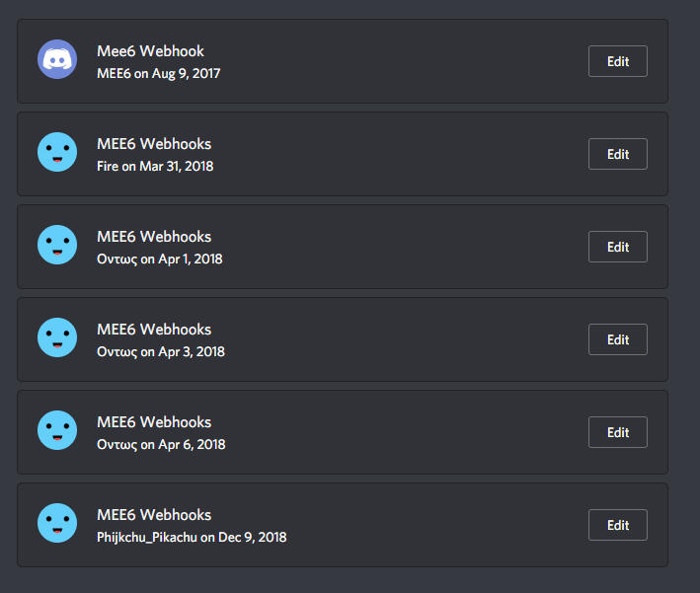This screenshot has width=700, height=593.
Task: Edit the webhook created on Apr 1, 2018
Action: point(618,247)
